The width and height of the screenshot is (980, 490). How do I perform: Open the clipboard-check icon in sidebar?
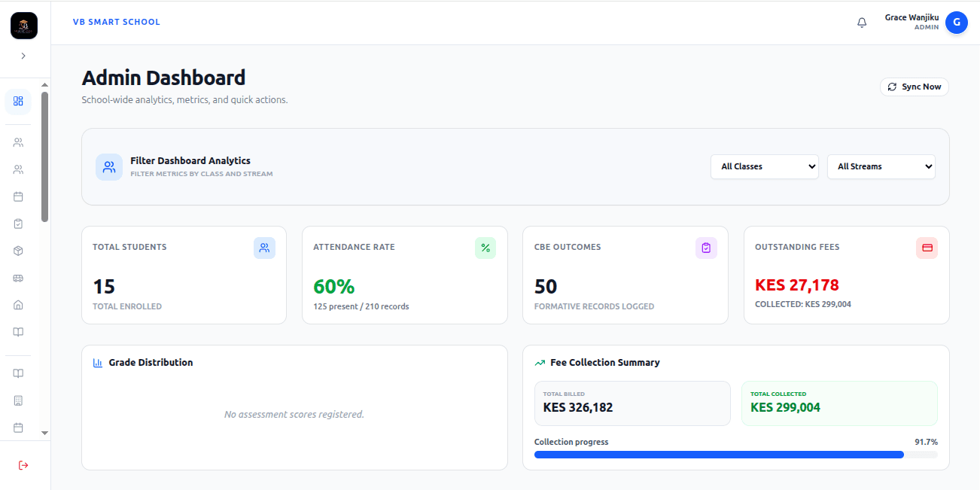point(18,224)
